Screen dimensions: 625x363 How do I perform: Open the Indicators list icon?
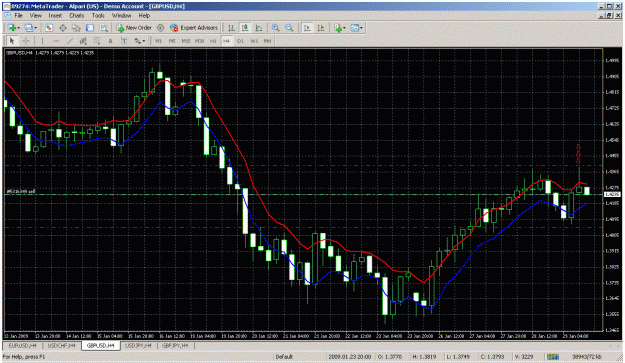pos(338,27)
